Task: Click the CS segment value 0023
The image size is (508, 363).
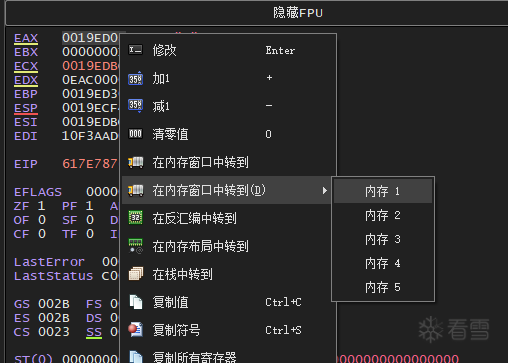Action: pyautogui.click(x=54, y=332)
